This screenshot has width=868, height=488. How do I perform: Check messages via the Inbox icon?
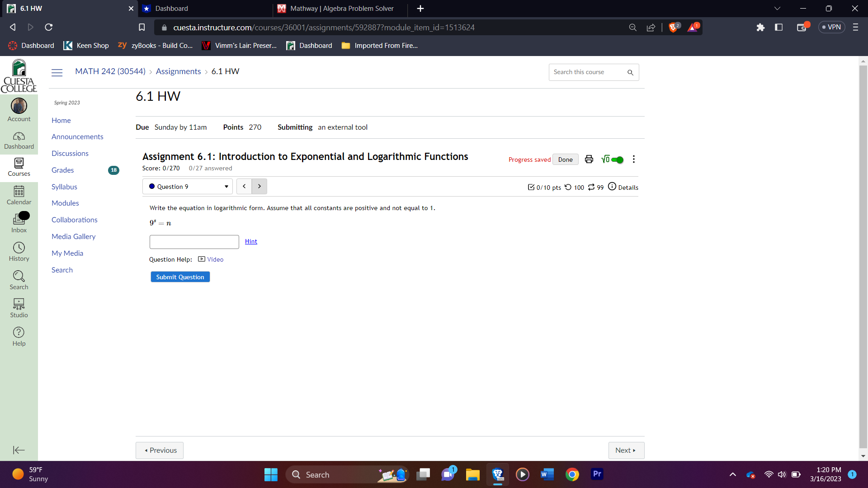[x=19, y=221]
